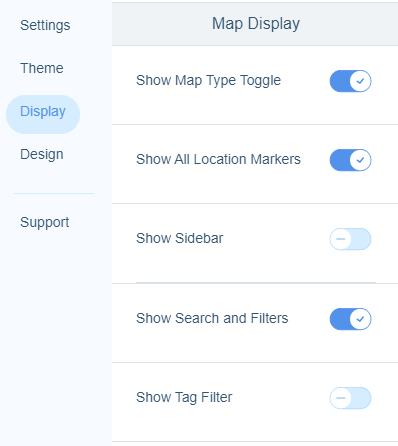This screenshot has width=398, height=446.
Task: Go to the Design section
Action: (42, 154)
